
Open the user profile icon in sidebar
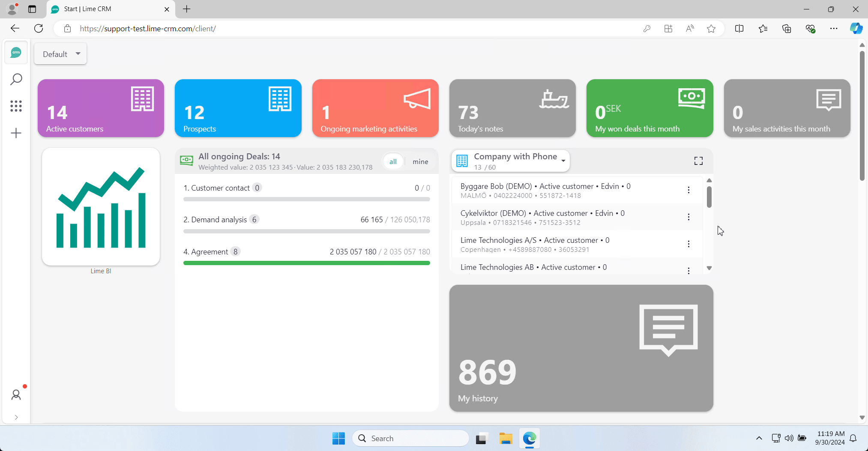[x=16, y=394]
